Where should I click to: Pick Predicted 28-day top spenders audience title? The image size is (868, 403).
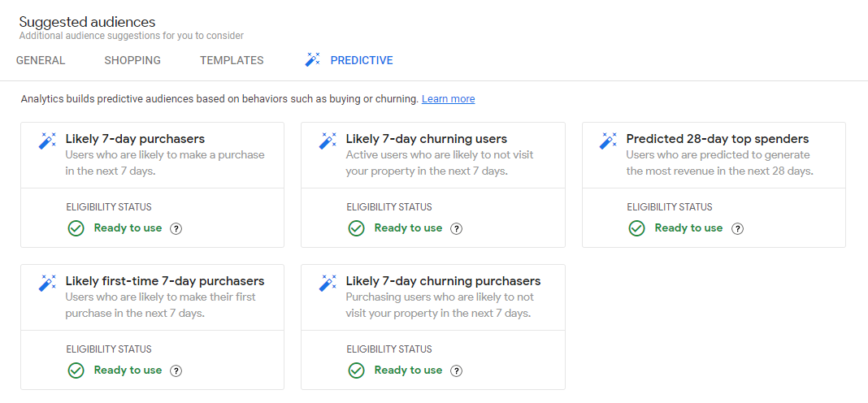point(717,139)
